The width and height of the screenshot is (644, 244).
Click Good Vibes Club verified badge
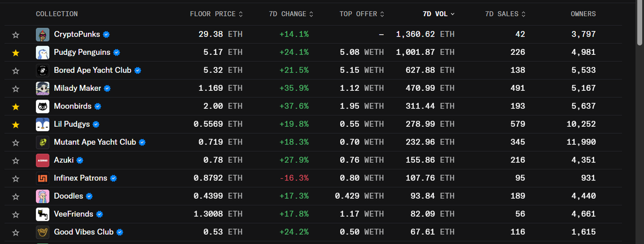coord(120,232)
